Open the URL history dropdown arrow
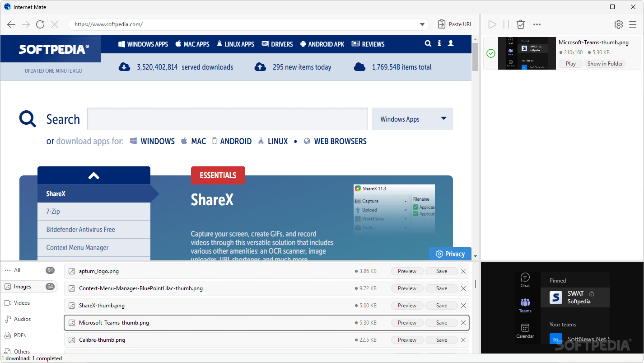Image resolution: width=644 pixels, height=363 pixels. click(422, 24)
